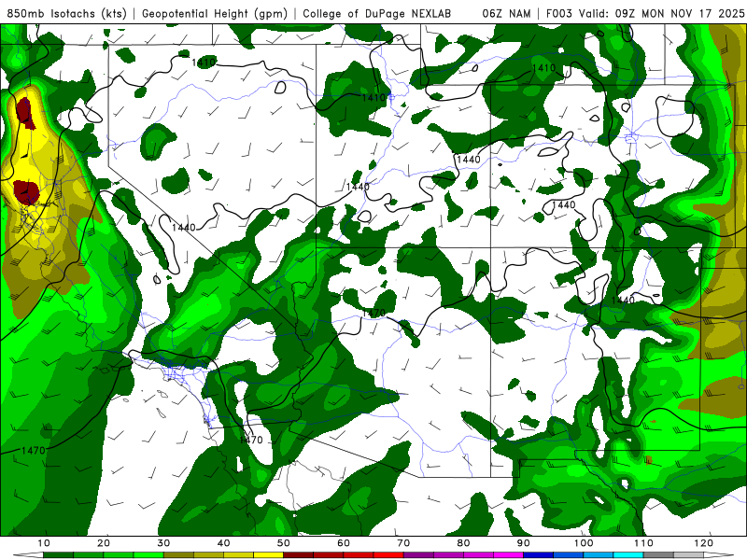Click the 1410 contour label in northern Nevada
Screen dimensions: 747x560
(x=204, y=62)
